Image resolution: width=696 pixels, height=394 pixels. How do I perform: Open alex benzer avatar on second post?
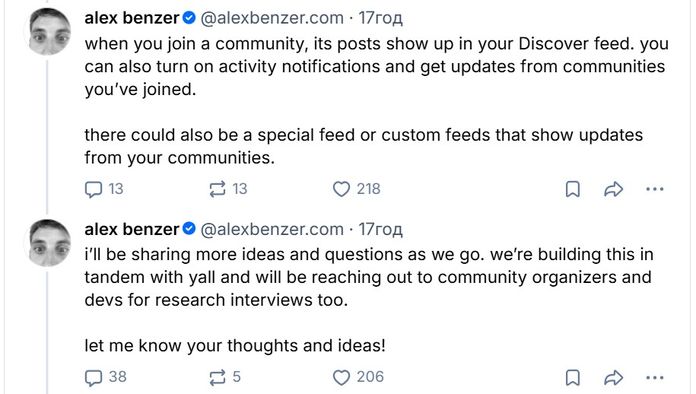(x=50, y=243)
